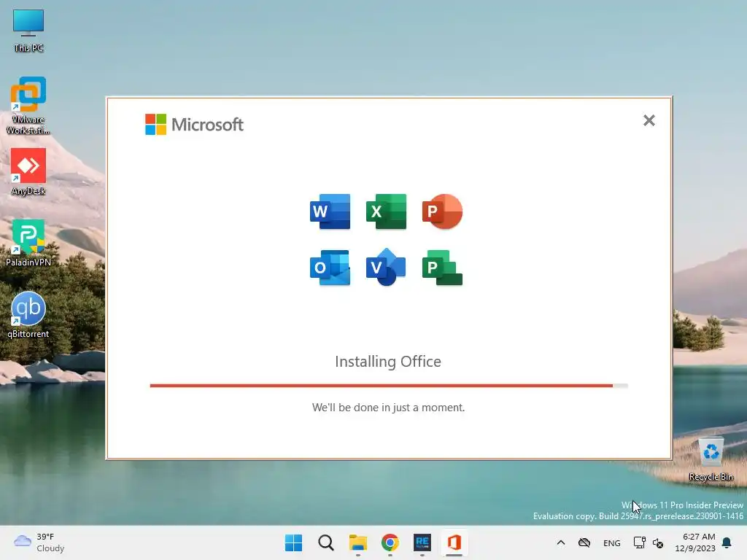Click the Outlook icon in the installer

point(330,268)
